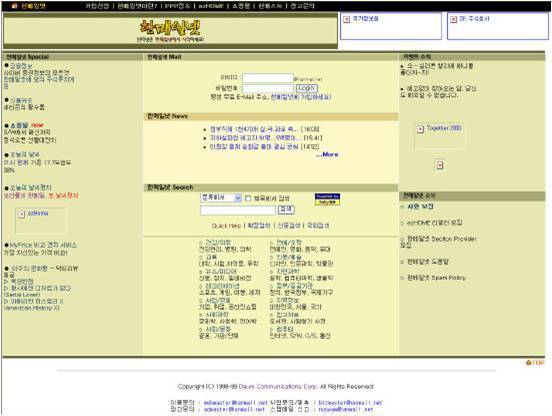552x416 pixels.
Task: Click the bizmaster@hanmail.net email link
Action: coord(350,403)
